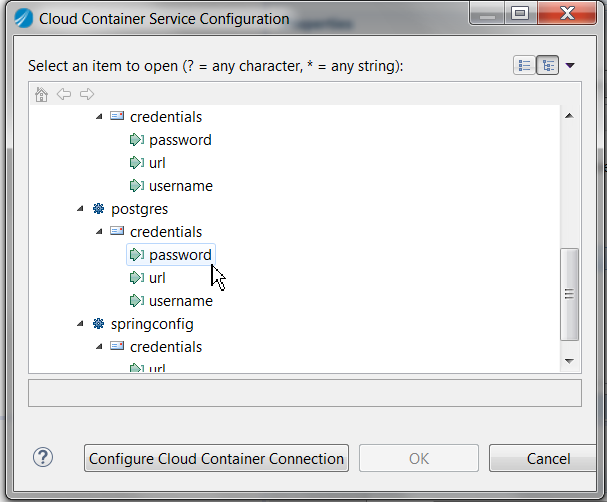607x502 pixels.
Task: Select the postgres service gear icon
Action: coord(98,209)
